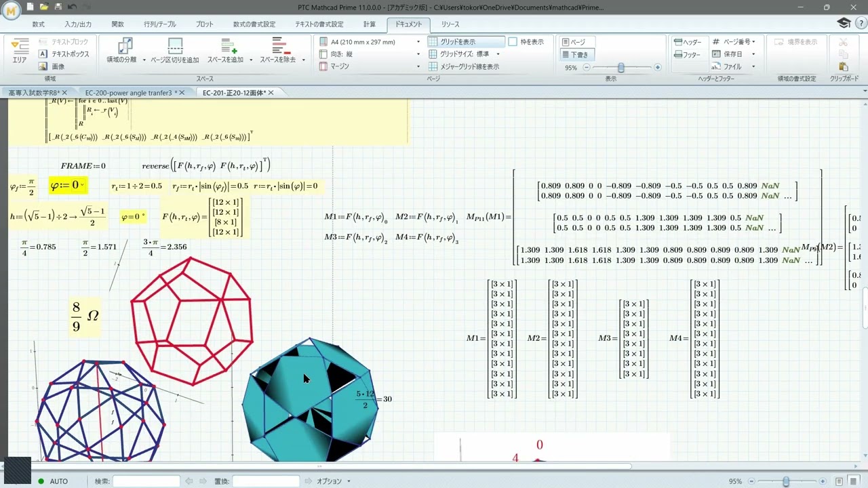Expand the 領域の分離 dropdown arrow
The image size is (868, 488).
pyautogui.click(x=143, y=60)
